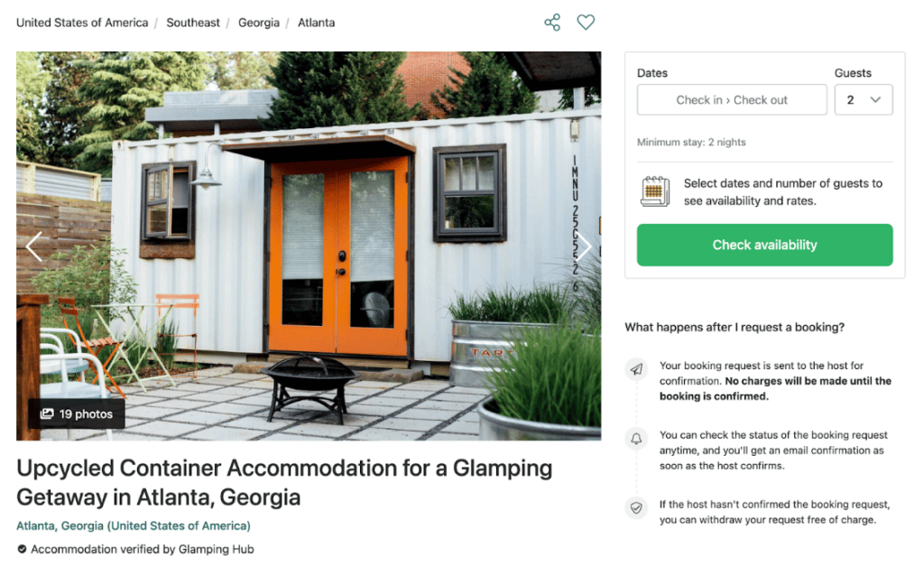Go to United States of America breadcrumb

coord(82,23)
